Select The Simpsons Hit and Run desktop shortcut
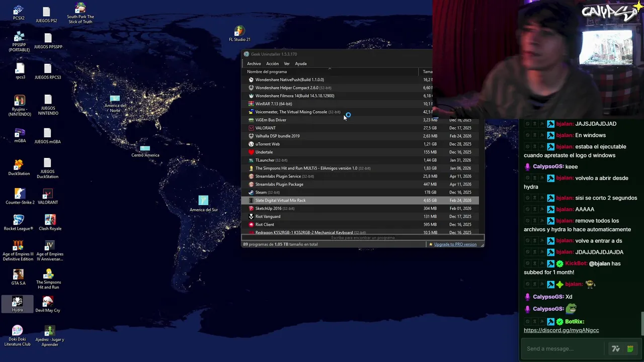Viewport: 644px width, 362px height. pos(48,279)
